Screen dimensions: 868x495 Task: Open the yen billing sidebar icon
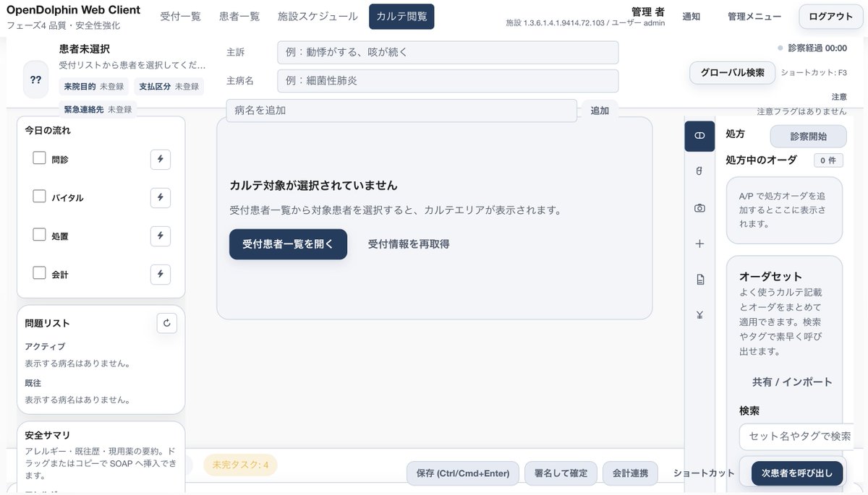699,315
